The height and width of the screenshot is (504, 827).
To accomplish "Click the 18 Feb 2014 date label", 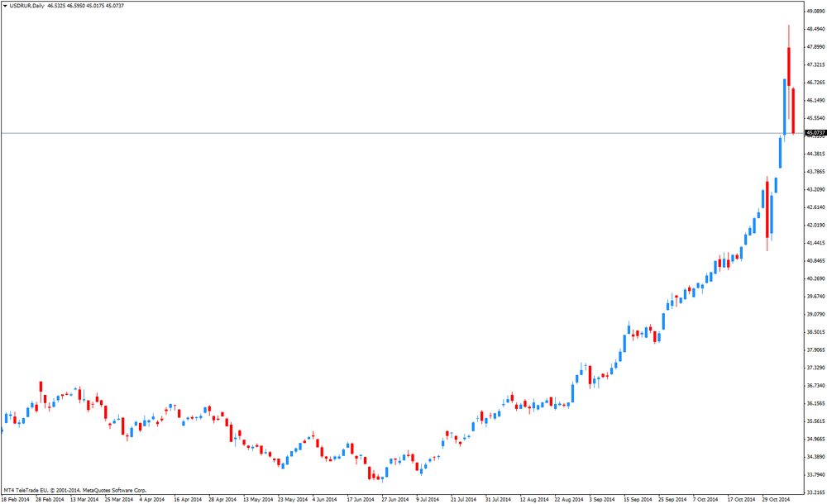I will click(x=15, y=499).
